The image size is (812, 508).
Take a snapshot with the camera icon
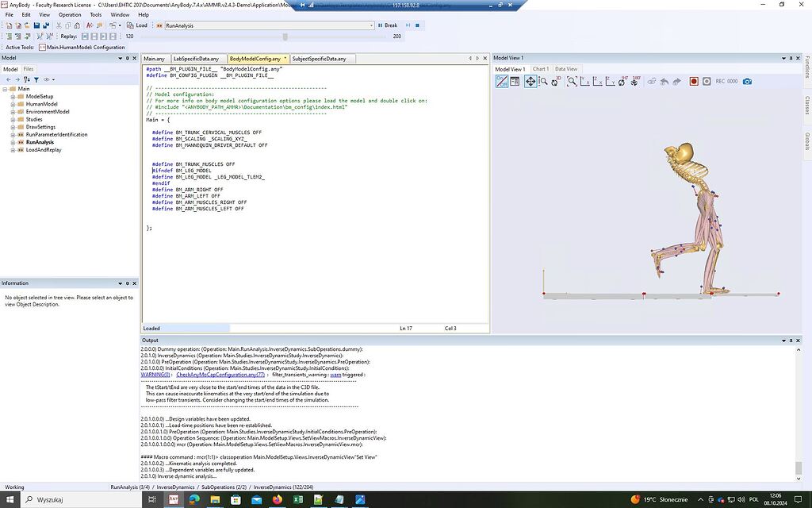[749, 83]
